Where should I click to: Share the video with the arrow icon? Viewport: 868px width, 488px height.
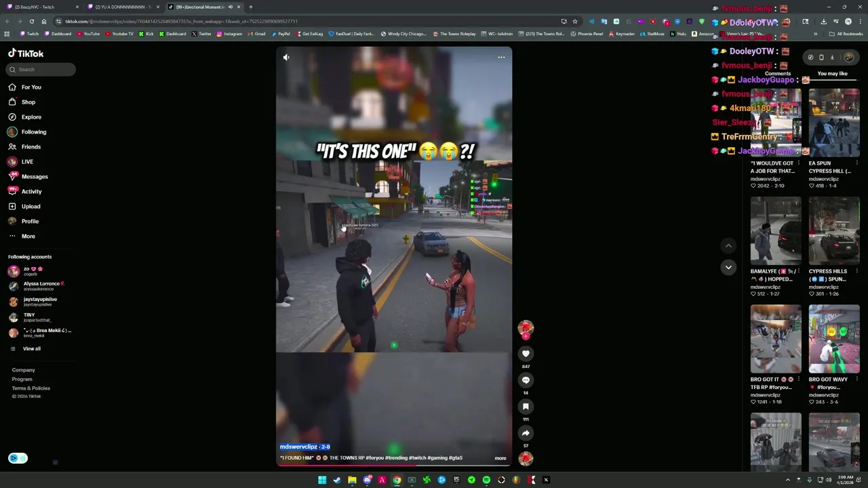(x=526, y=433)
